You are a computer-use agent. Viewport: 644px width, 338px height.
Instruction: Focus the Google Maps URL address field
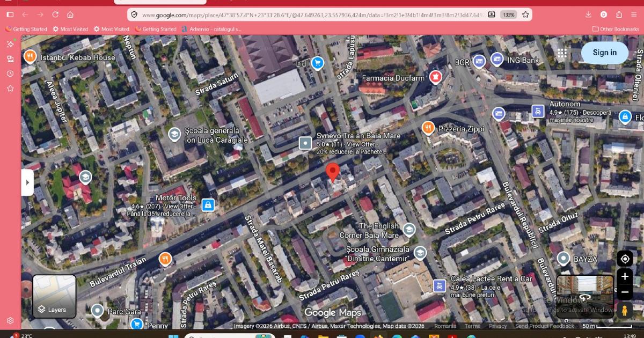click(313, 15)
